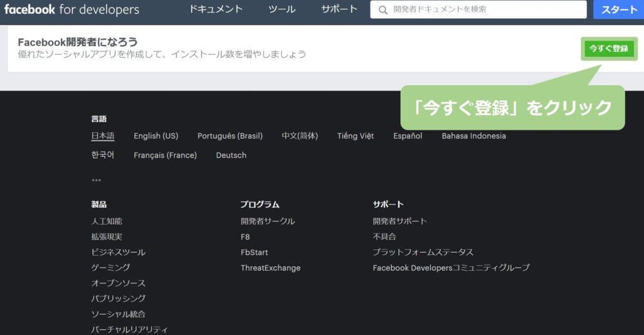Image resolution: width=644 pixels, height=335 pixels.
Task: Open the バーチャルリアリティ link
Action: (130, 330)
